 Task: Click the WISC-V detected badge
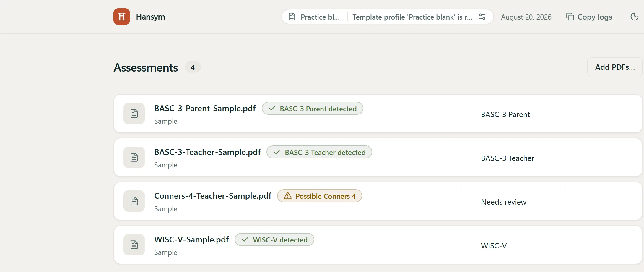[274, 240]
